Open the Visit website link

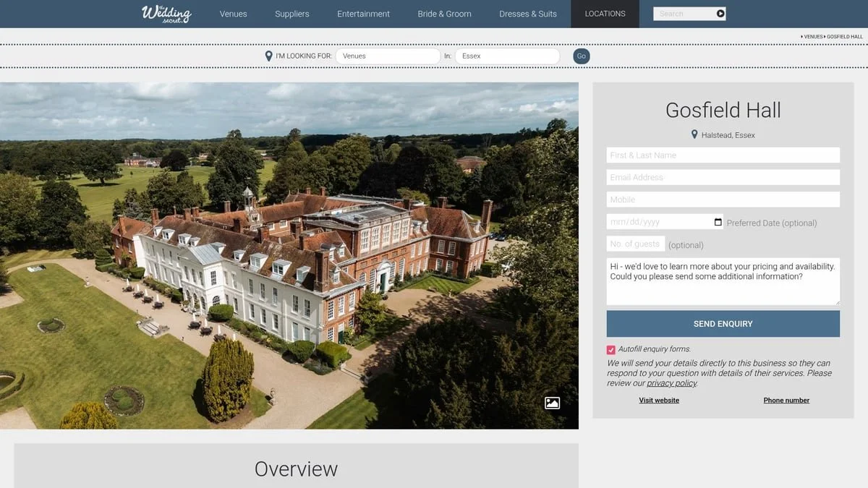(x=659, y=400)
